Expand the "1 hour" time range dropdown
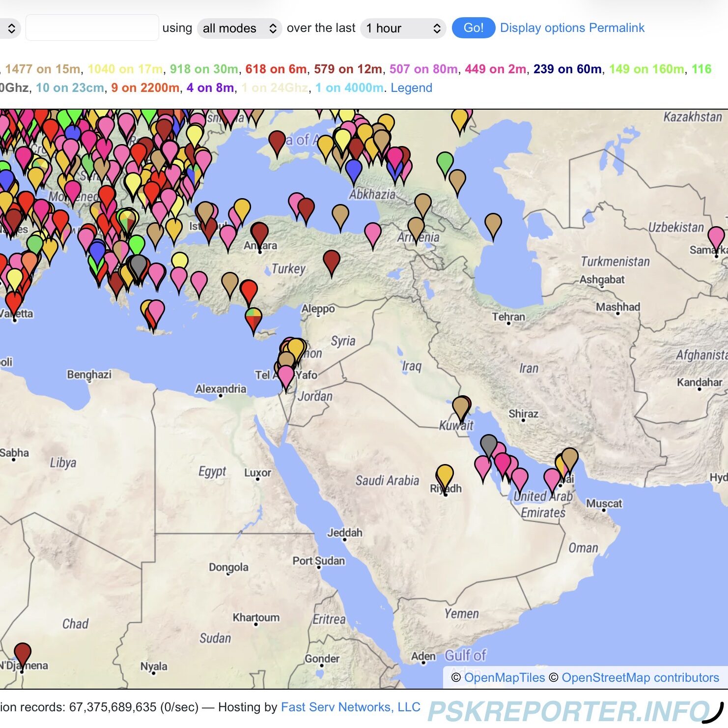Screen dimensions: 728x728 point(403,28)
